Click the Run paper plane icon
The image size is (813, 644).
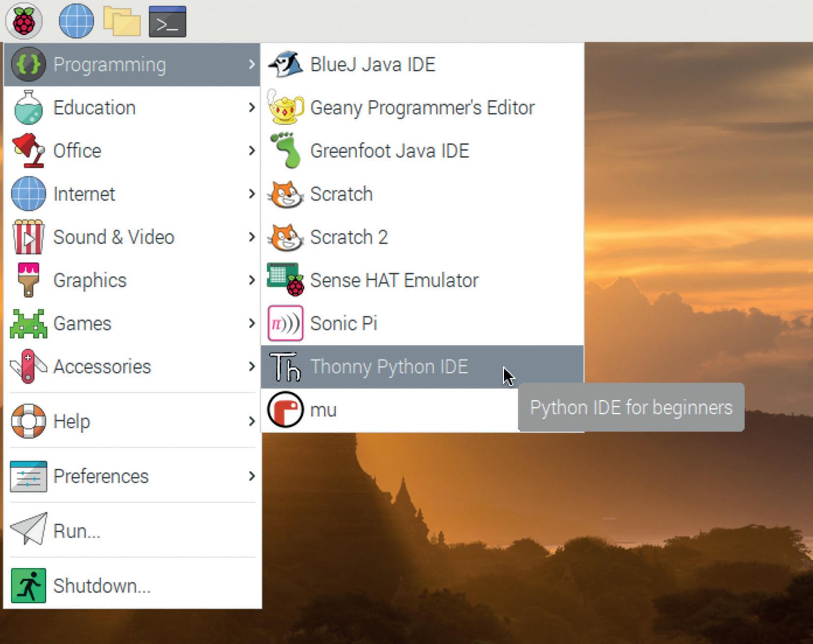pos(29,529)
